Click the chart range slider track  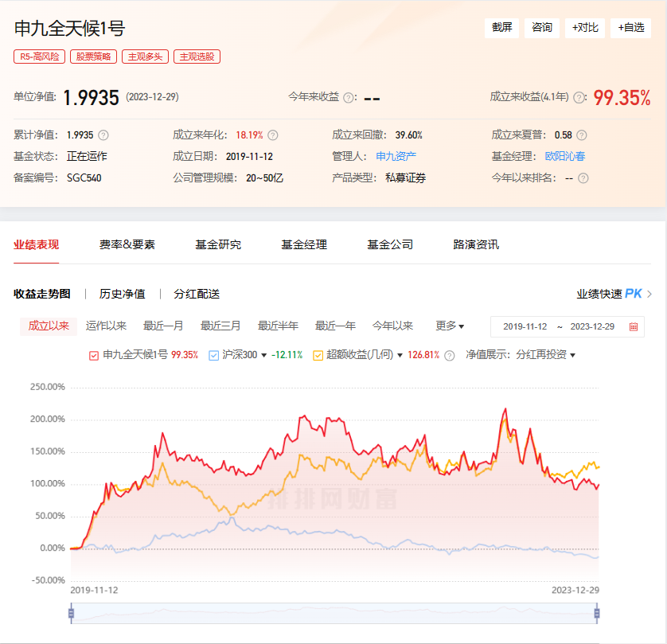tap(334, 614)
